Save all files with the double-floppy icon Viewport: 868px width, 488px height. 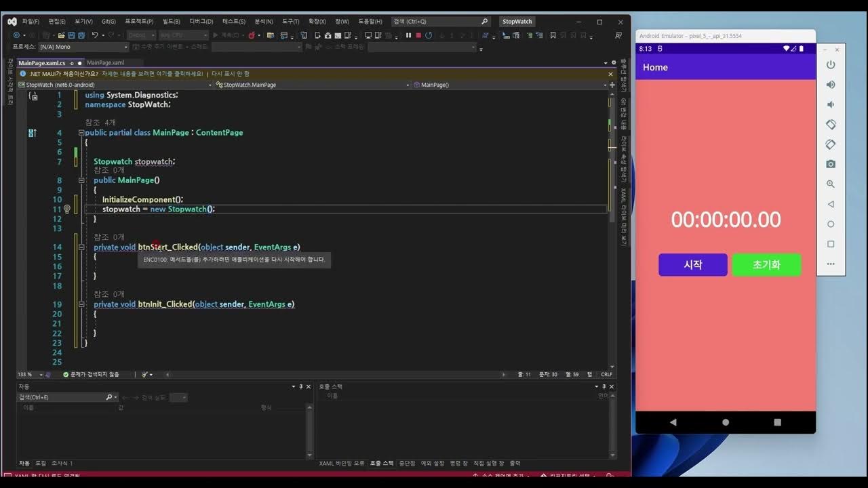pyautogui.click(x=81, y=35)
